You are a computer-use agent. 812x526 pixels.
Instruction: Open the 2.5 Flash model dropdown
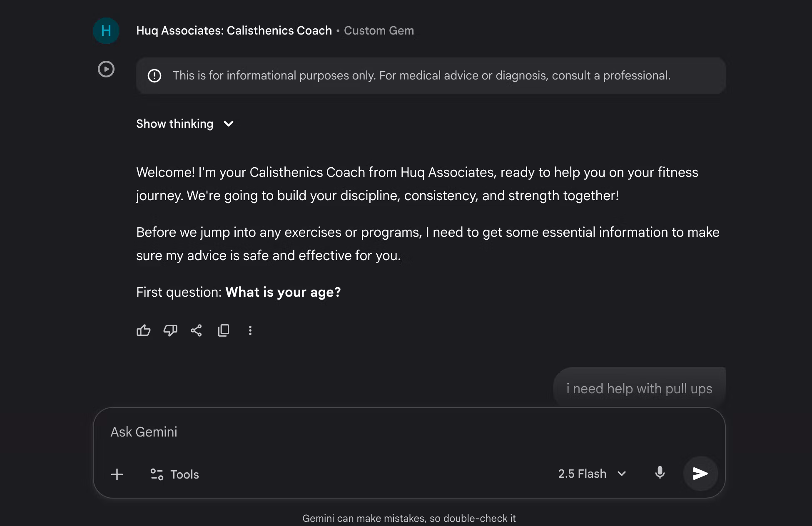592,474
